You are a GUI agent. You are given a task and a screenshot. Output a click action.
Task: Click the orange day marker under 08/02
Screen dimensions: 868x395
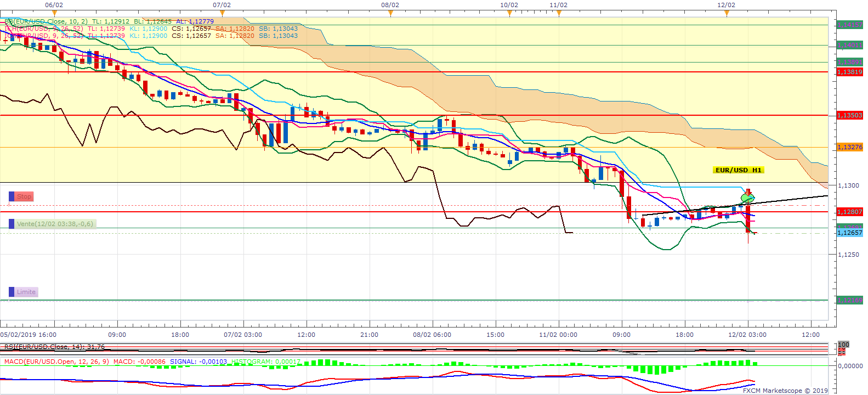click(x=390, y=13)
